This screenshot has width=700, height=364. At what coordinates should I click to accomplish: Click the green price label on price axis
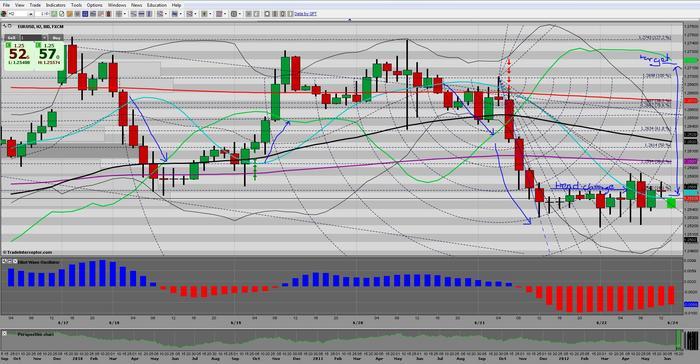[x=691, y=60]
